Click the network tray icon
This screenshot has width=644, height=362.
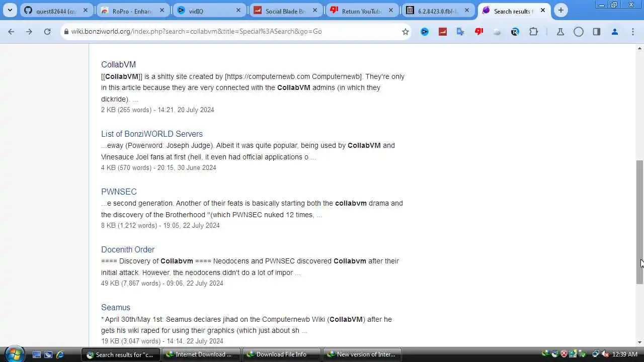point(596,354)
